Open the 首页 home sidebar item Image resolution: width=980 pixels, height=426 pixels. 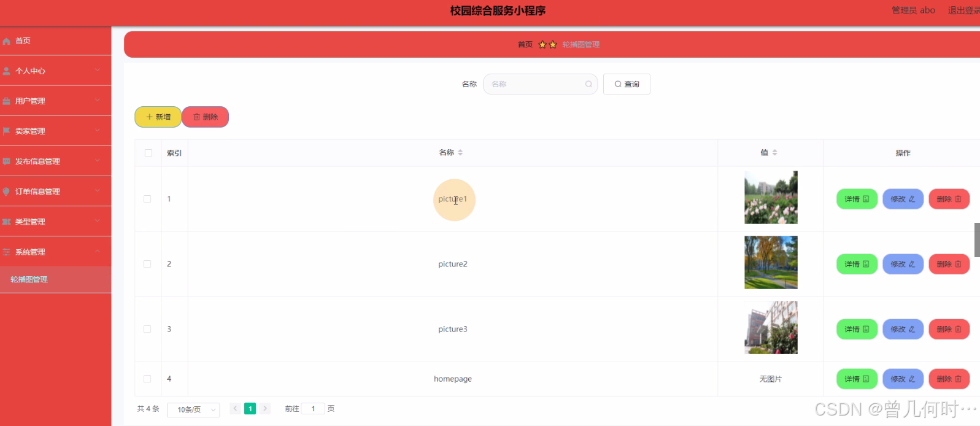click(55, 41)
